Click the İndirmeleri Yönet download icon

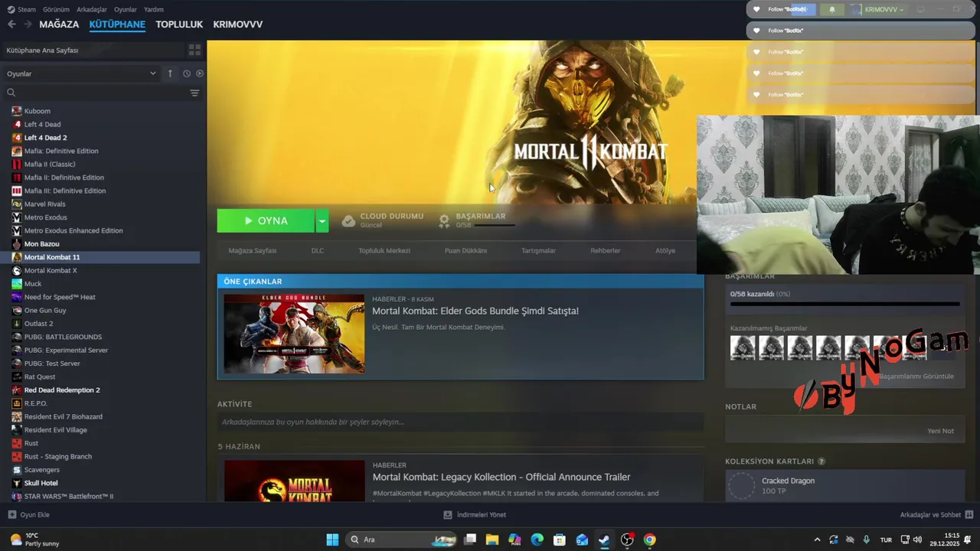(x=448, y=515)
